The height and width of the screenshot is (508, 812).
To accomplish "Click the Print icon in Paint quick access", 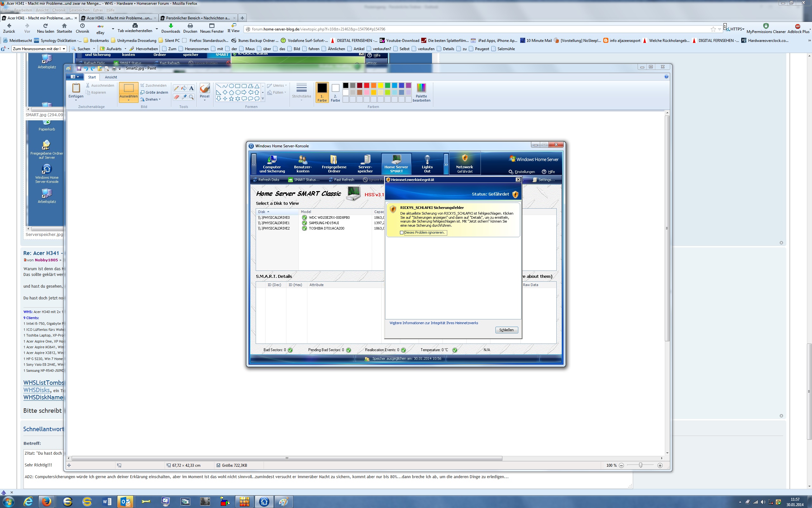I will pos(114,69).
